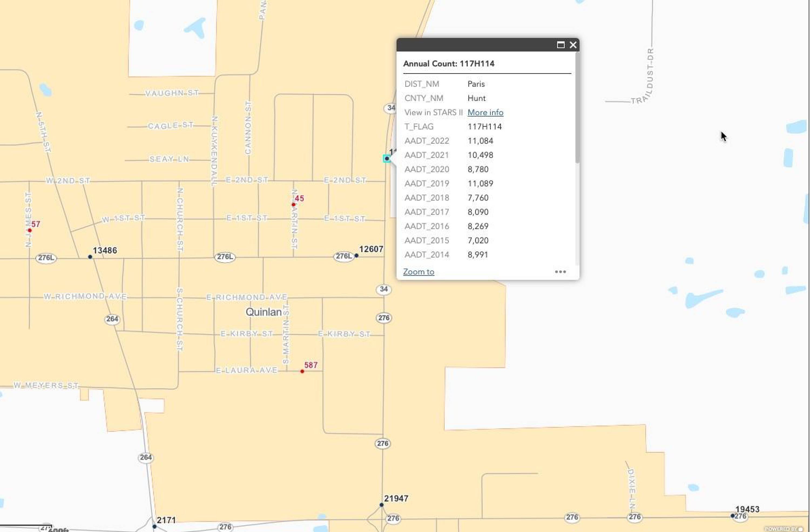Click count station point 21947
This screenshot has height=532, width=810.
(382, 505)
